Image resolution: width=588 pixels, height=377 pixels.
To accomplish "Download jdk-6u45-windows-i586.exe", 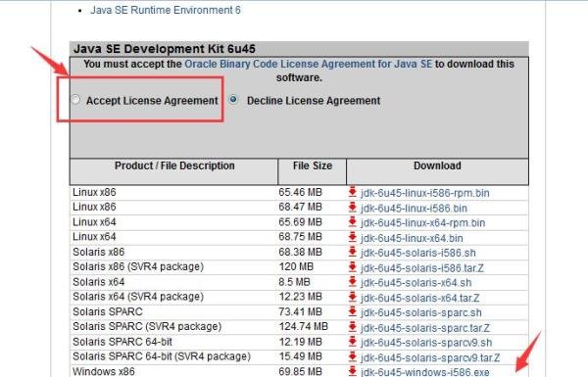I will tap(425, 372).
